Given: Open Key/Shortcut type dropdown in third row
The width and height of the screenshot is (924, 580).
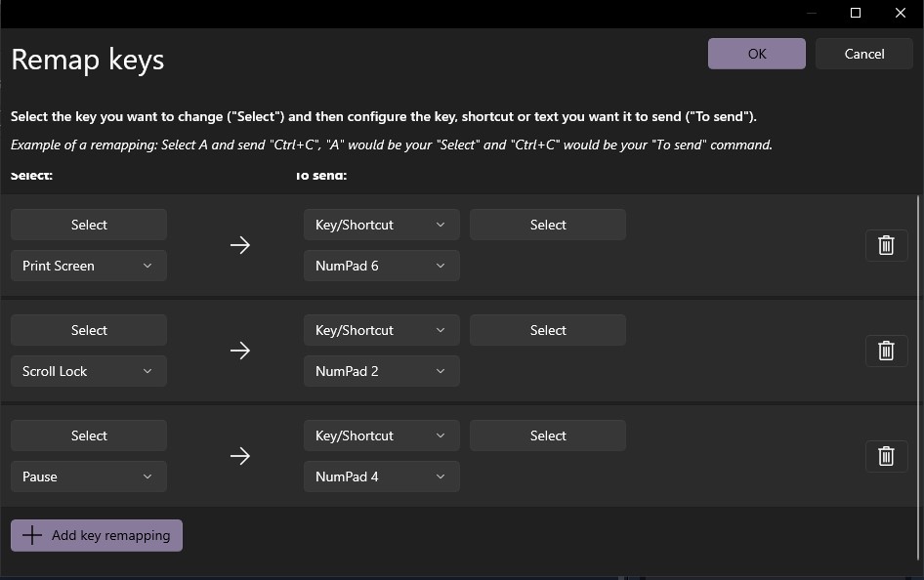Looking at the screenshot, I should coord(381,435).
